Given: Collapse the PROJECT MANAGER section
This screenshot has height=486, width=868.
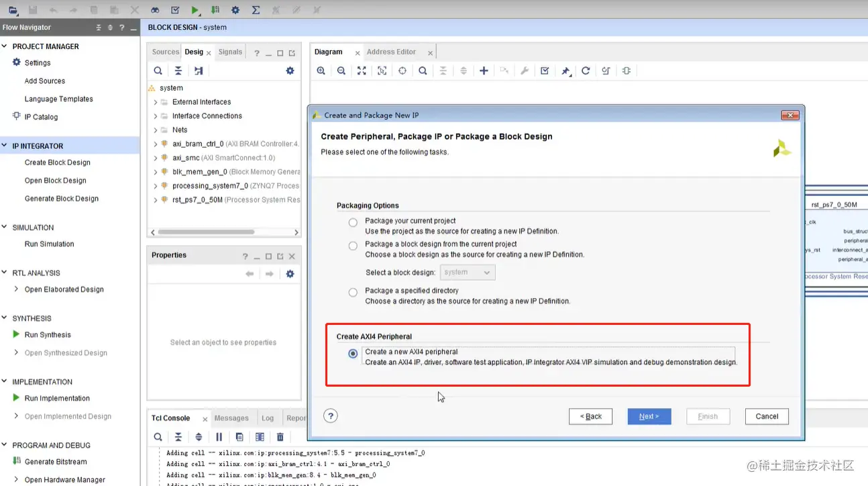Looking at the screenshot, I should (5, 46).
